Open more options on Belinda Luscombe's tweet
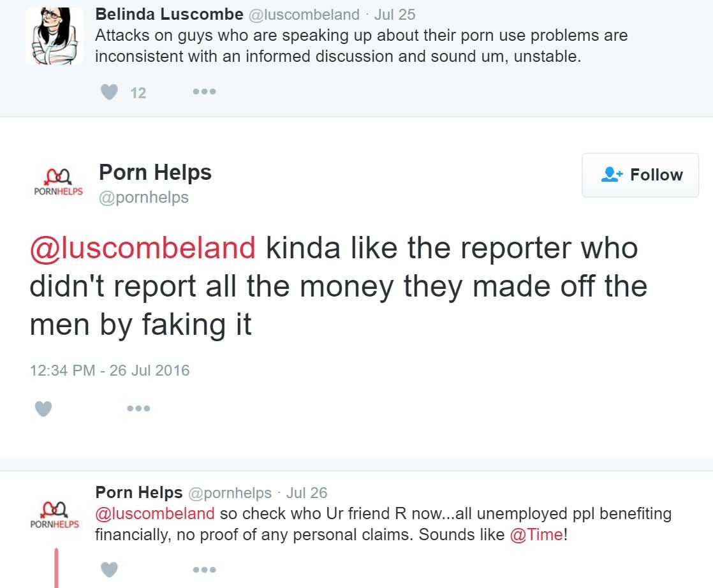The height and width of the screenshot is (588, 713). click(x=204, y=92)
